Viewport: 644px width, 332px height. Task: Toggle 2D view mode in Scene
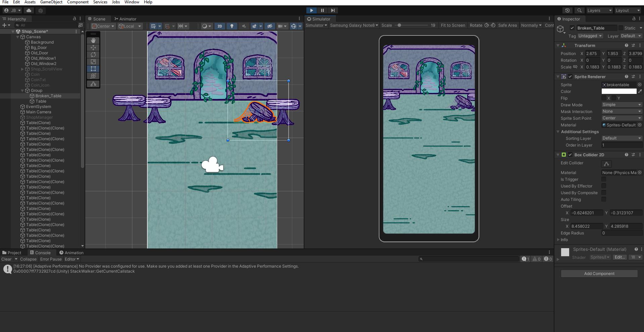pyautogui.click(x=219, y=26)
